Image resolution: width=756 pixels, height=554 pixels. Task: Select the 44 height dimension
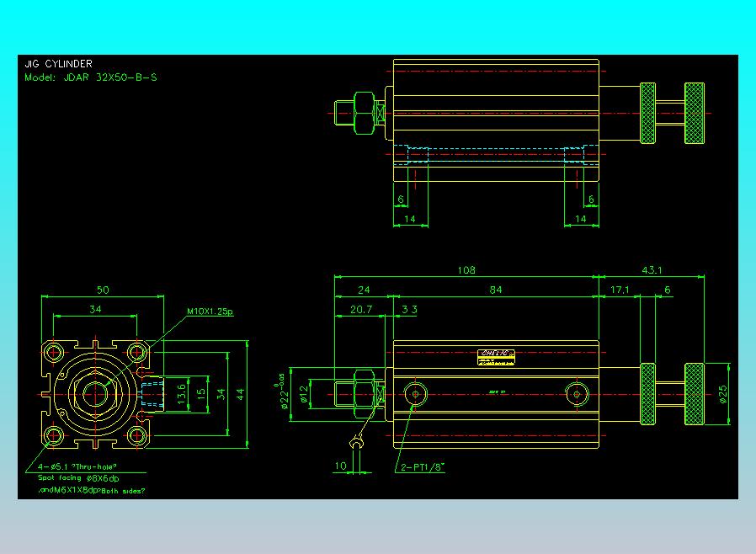pyautogui.click(x=241, y=394)
